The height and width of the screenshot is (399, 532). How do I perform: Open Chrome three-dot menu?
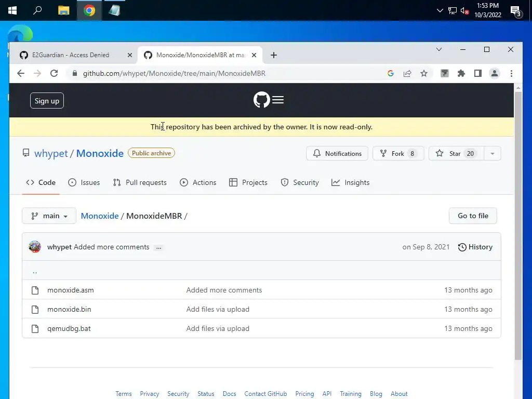[x=511, y=73]
